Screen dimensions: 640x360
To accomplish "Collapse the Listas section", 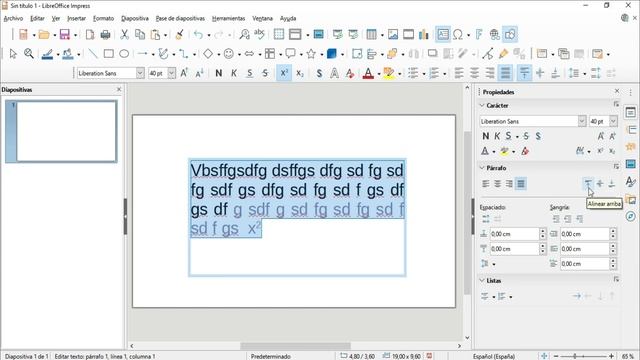I will 482,280.
